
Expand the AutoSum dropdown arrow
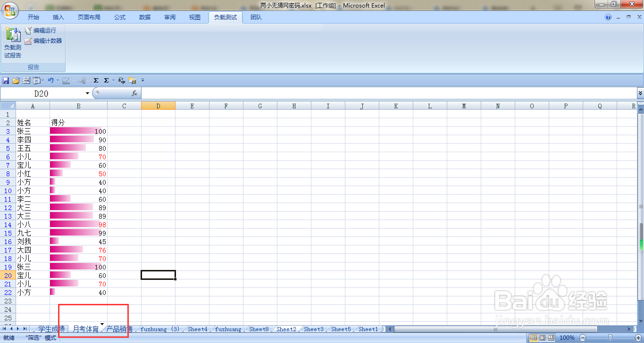coord(113,81)
